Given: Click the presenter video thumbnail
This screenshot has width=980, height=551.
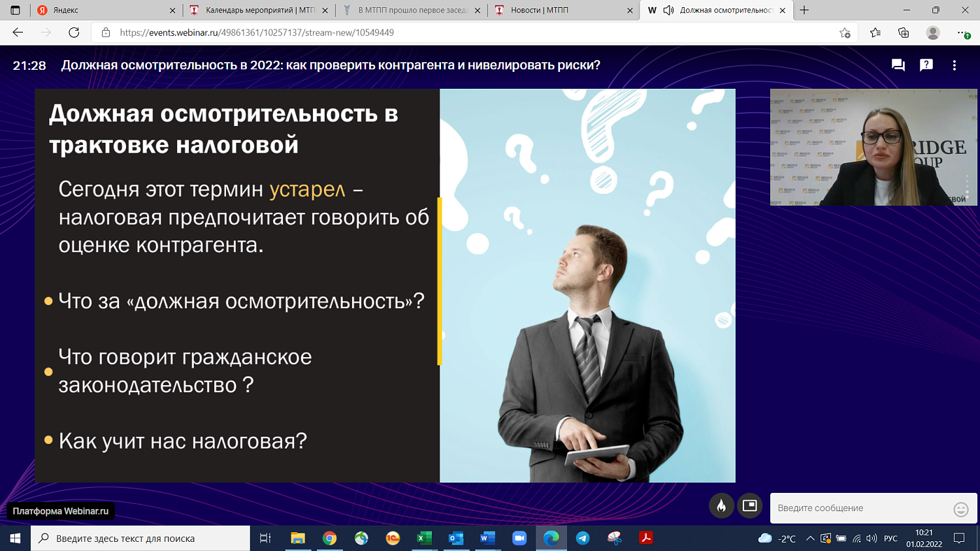Looking at the screenshot, I should pyautogui.click(x=874, y=148).
